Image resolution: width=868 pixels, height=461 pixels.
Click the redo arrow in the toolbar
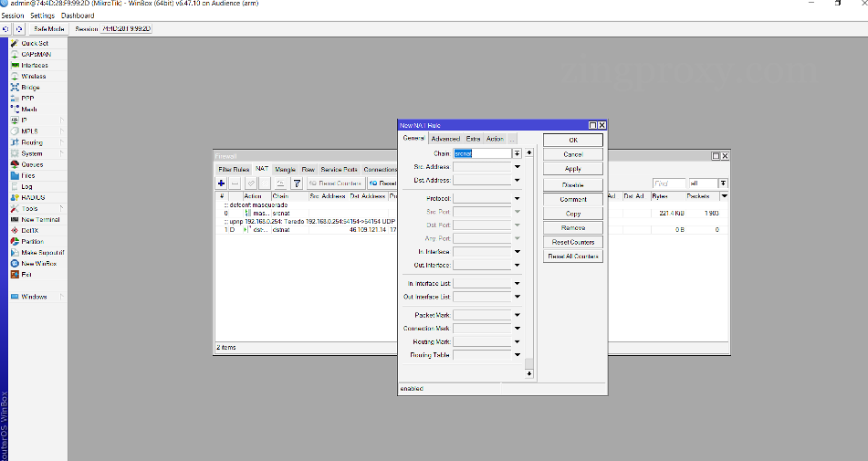click(19, 29)
